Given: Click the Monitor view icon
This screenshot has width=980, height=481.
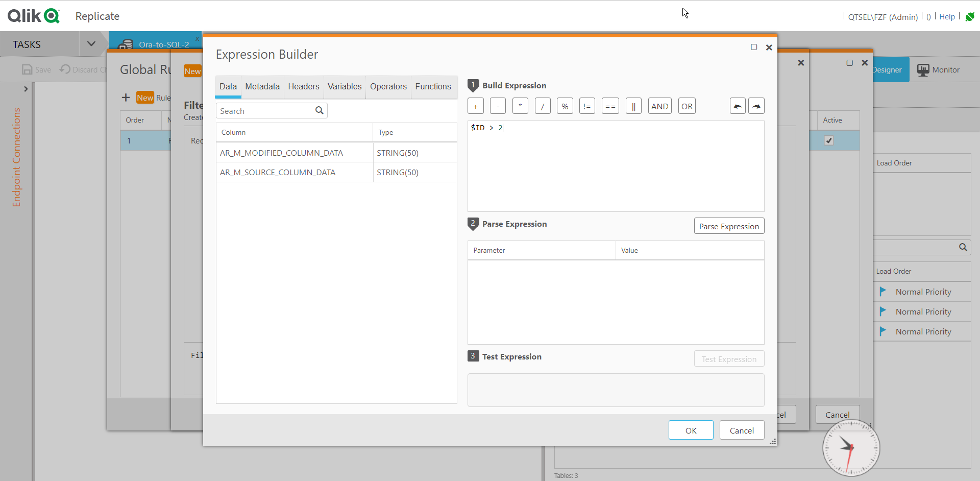Looking at the screenshot, I should click(x=923, y=70).
